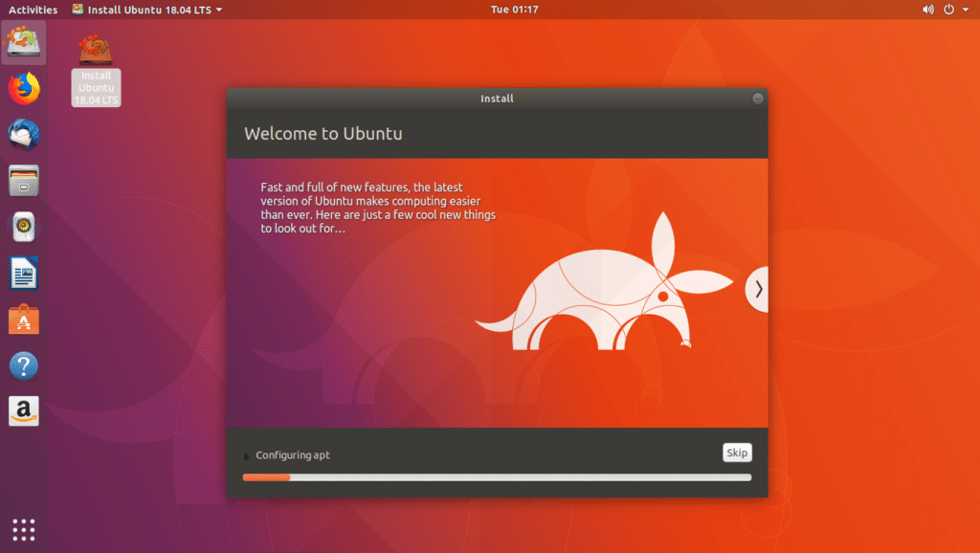Click the installation progress bar
This screenshot has height=553, width=980.
point(497,476)
